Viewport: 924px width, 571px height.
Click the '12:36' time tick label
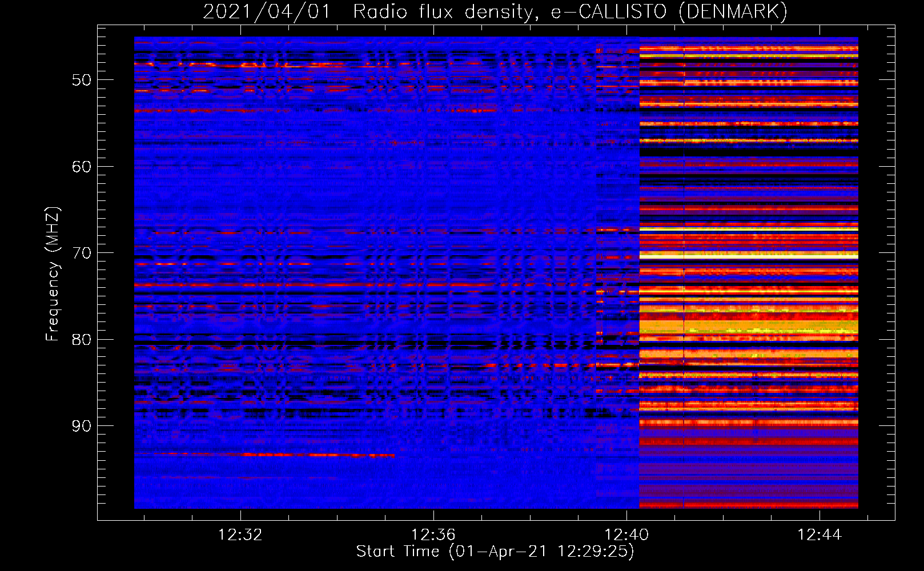click(x=433, y=535)
